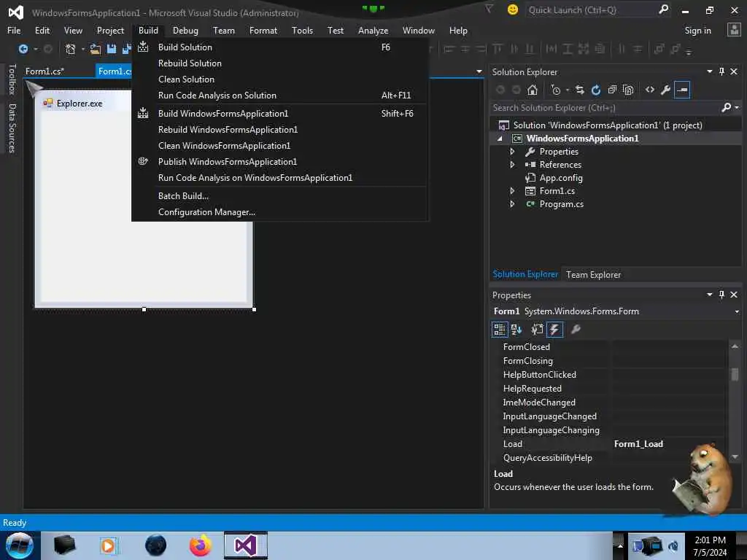Refresh the Solution Explorer
This screenshot has width=747, height=560.
coord(595,90)
